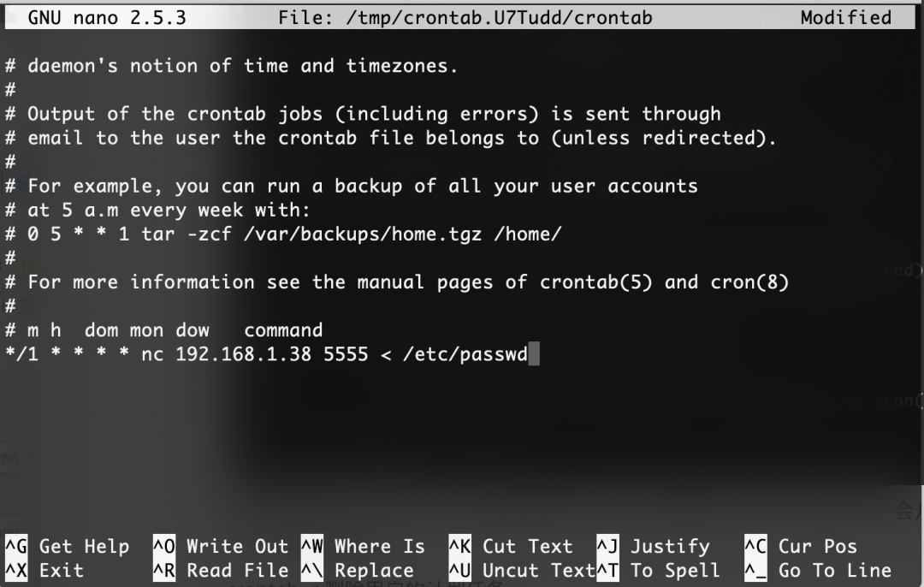Click the ^\ Replace shortcut
The image size is (924, 587).
(x=358, y=571)
